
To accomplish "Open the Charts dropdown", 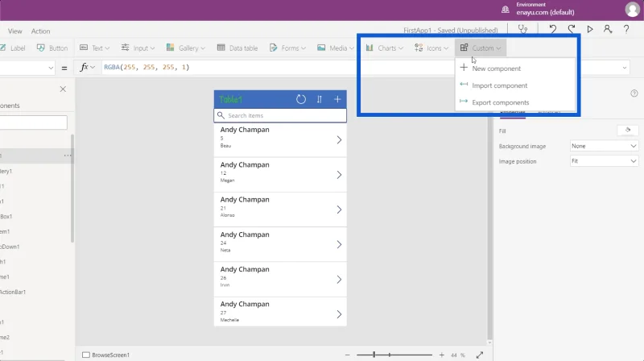I will point(385,48).
